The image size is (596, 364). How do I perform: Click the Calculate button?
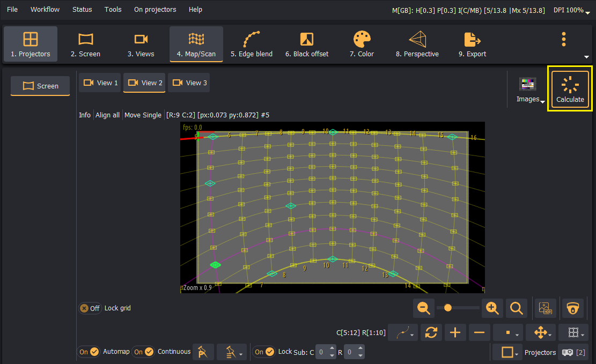click(570, 89)
